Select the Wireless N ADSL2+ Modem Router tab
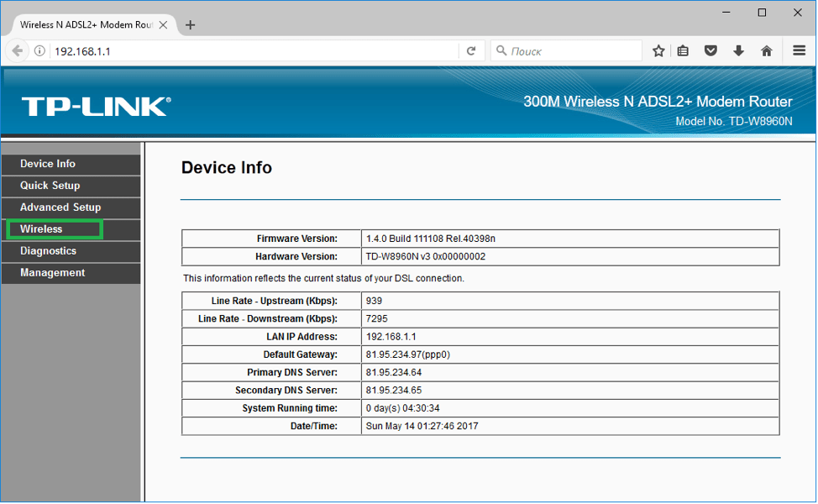Screen dimensions: 818x504 coord(84,25)
